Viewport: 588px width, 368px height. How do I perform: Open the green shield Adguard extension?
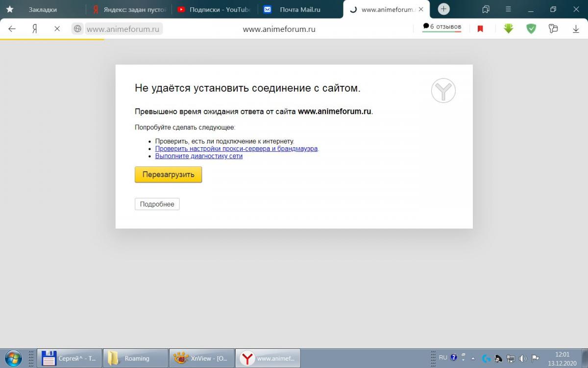531,29
